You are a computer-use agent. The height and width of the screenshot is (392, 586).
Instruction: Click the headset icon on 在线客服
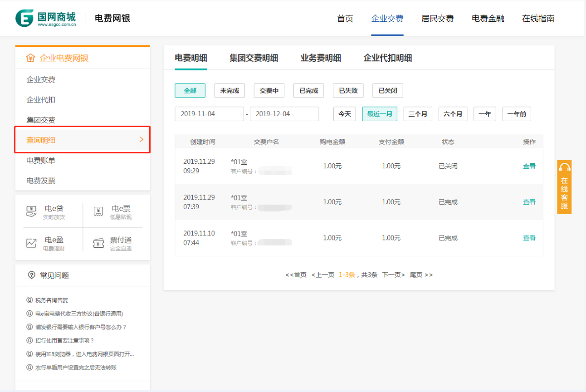(x=564, y=167)
